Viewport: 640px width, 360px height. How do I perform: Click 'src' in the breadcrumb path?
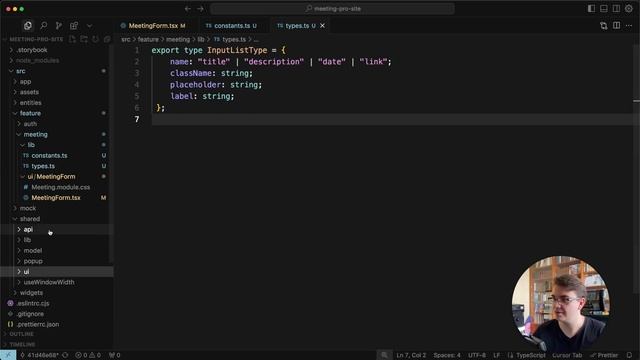pyautogui.click(x=126, y=40)
